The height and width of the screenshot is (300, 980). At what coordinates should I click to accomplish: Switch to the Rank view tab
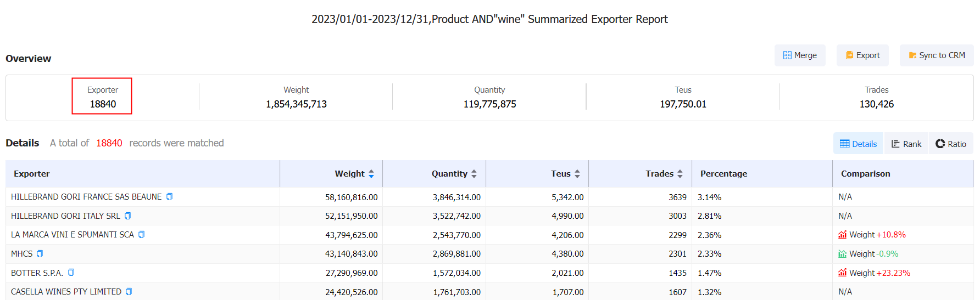pyautogui.click(x=906, y=144)
